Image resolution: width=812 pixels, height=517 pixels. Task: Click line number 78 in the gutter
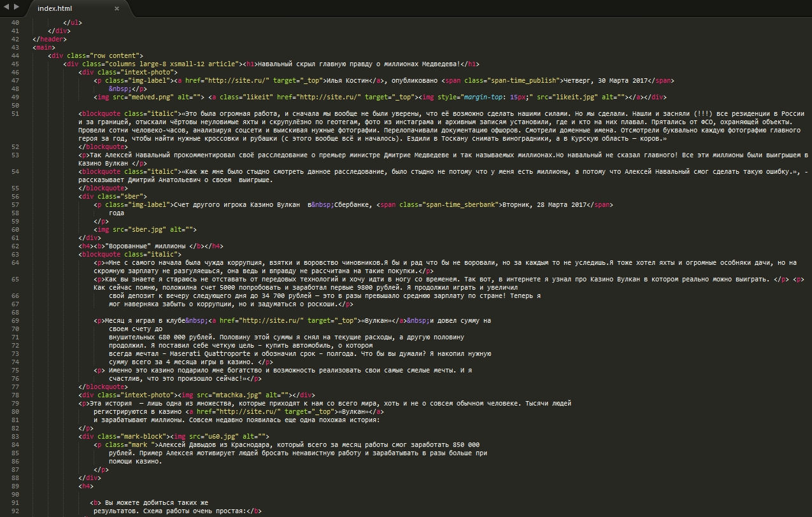15,395
